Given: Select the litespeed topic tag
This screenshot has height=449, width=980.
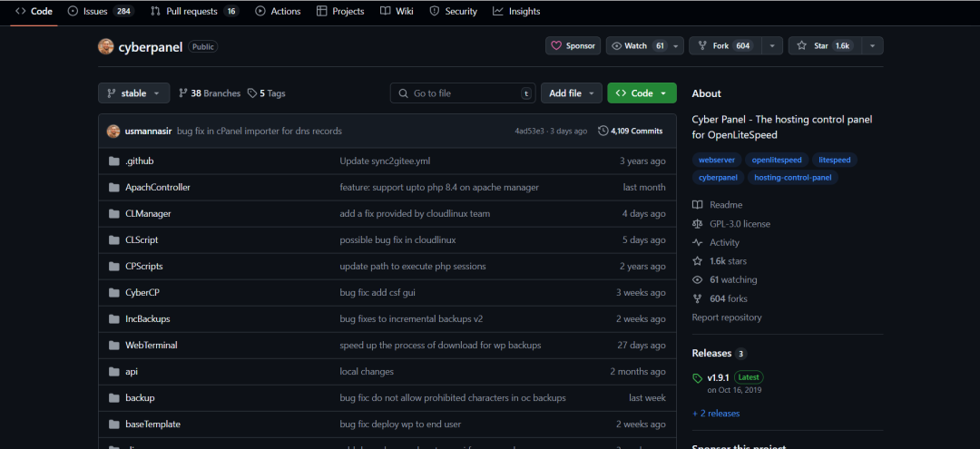Looking at the screenshot, I should [835, 160].
